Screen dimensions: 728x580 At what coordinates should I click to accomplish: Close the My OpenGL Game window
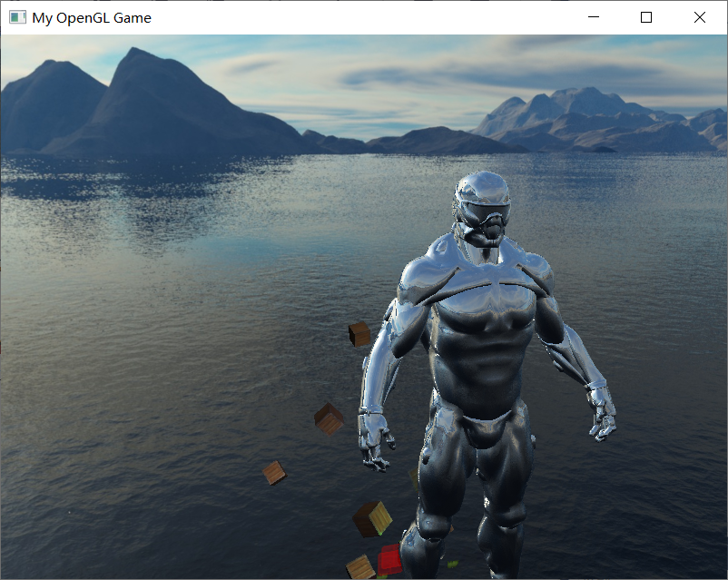click(699, 16)
